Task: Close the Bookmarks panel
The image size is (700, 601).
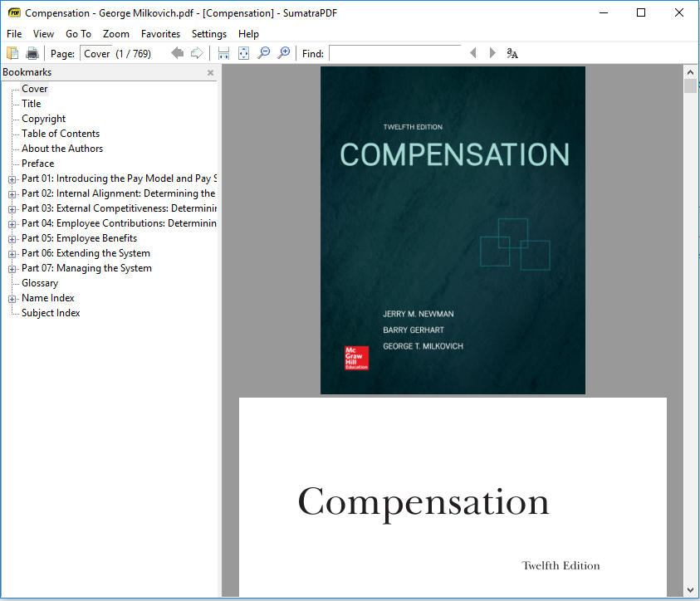Action: click(x=211, y=72)
